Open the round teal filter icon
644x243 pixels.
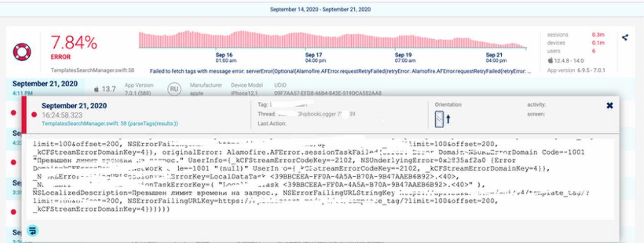(x=32, y=231)
